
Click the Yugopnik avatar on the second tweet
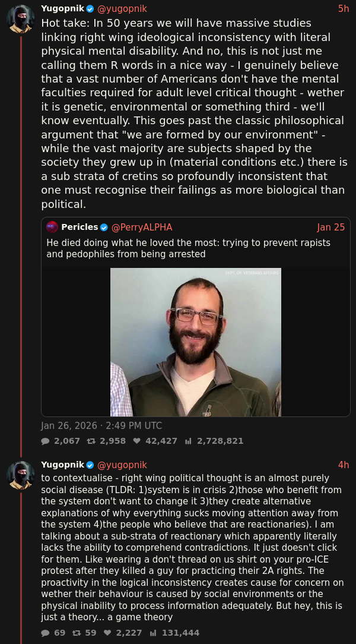[20, 475]
